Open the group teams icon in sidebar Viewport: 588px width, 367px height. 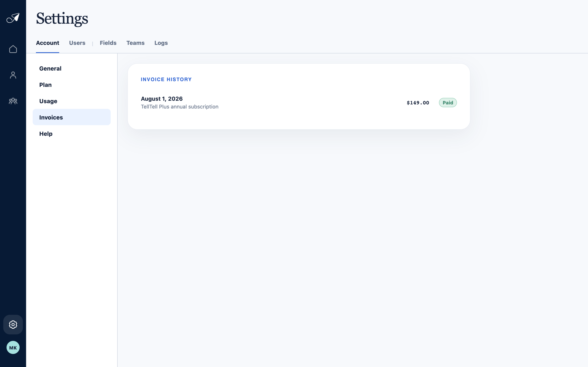13,101
